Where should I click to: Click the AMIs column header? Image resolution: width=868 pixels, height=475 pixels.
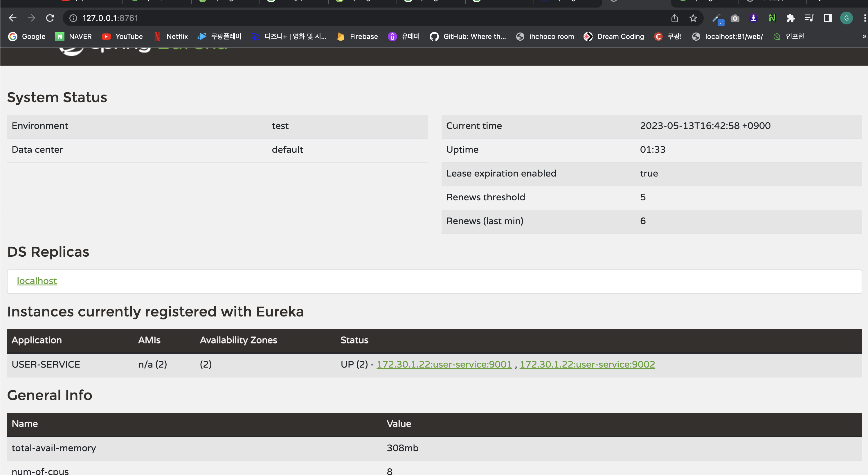(x=149, y=340)
